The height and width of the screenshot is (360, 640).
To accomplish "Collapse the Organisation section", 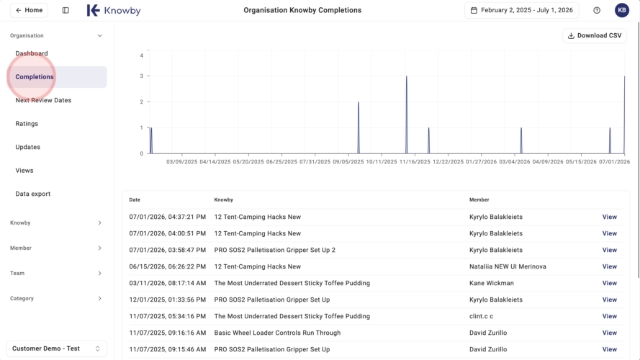I will 100,36.
